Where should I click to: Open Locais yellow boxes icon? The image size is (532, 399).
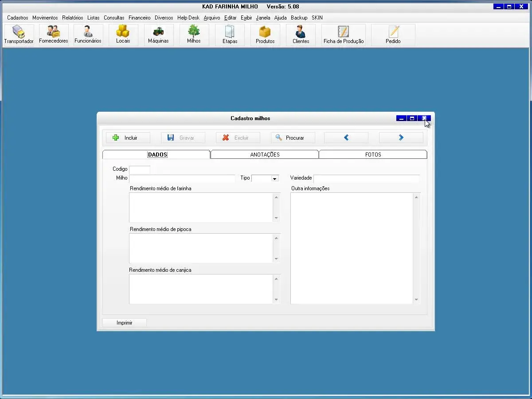coord(123,35)
